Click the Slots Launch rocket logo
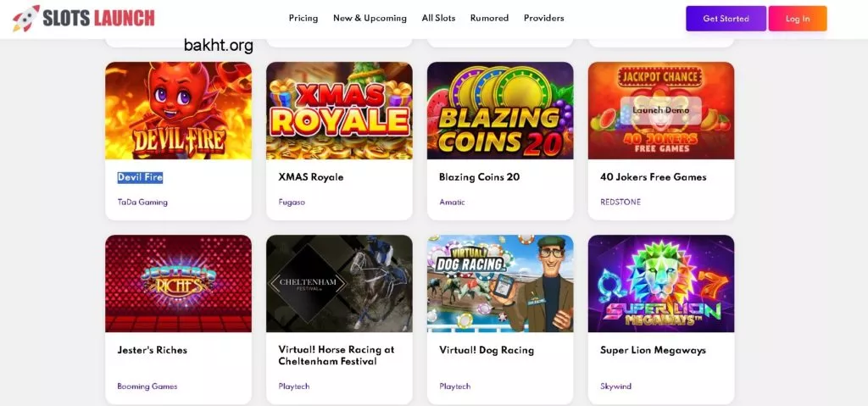 click(x=27, y=18)
